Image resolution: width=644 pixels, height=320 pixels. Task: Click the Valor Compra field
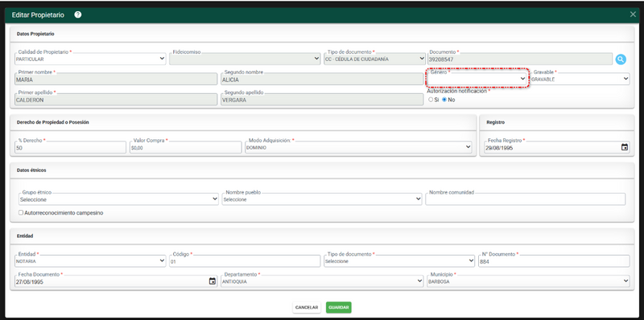click(x=186, y=147)
